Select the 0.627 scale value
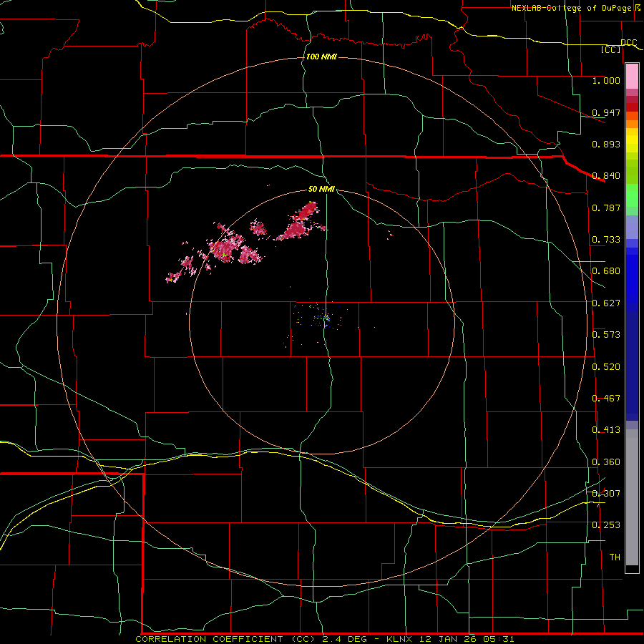The width and height of the screenshot is (644, 644). (x=606, y=303)
